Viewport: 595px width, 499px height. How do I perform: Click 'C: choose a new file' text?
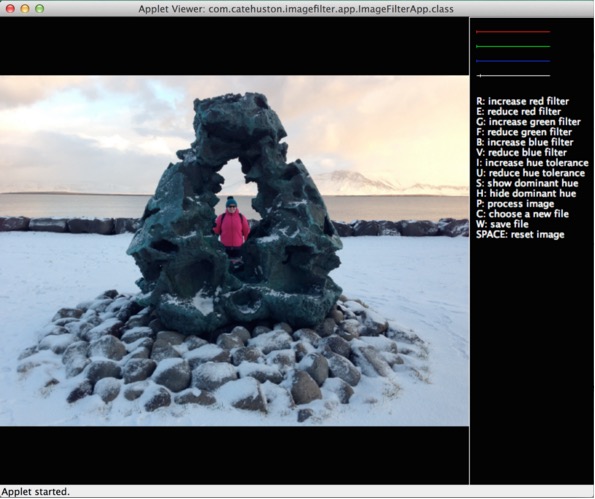click(523, 214)
